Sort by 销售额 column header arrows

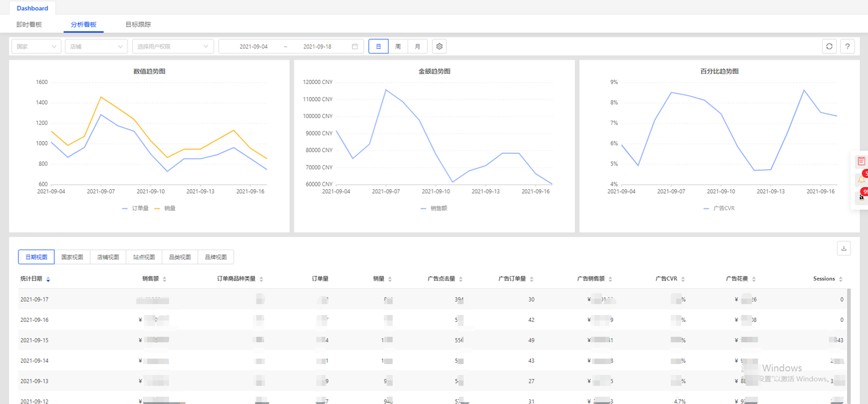164,279
